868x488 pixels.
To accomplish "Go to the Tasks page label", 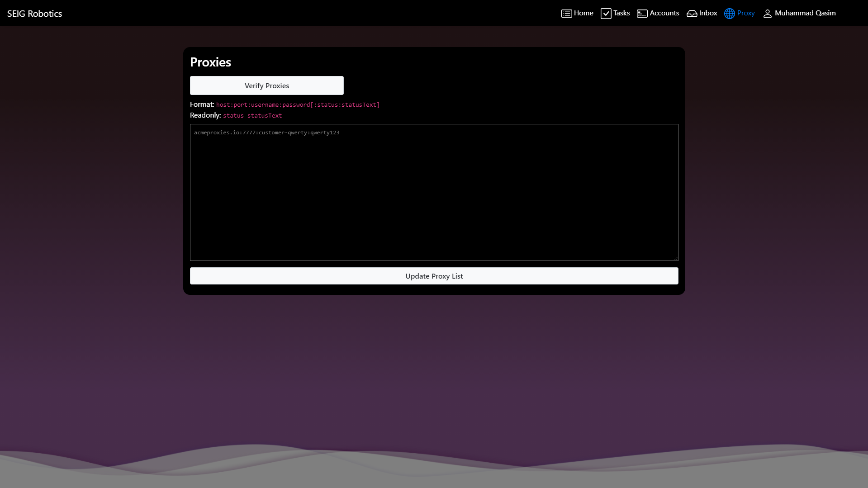I will [x=621, y=13].
